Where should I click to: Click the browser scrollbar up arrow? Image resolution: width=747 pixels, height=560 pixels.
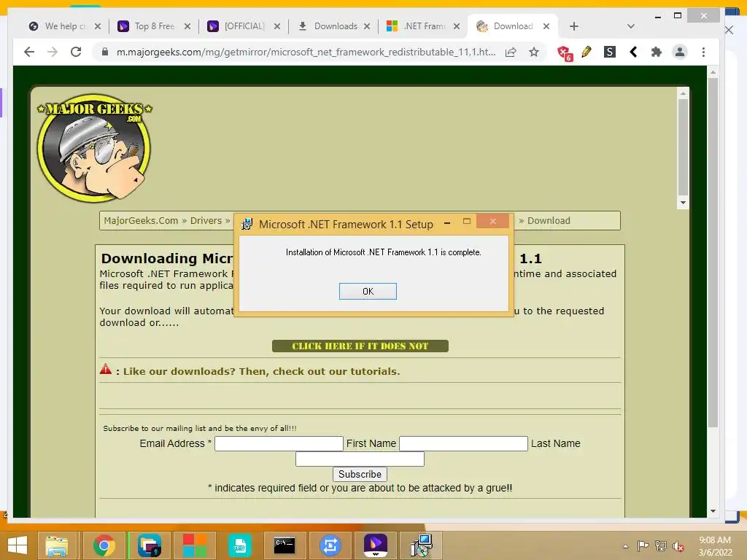(x=713, y=72)
